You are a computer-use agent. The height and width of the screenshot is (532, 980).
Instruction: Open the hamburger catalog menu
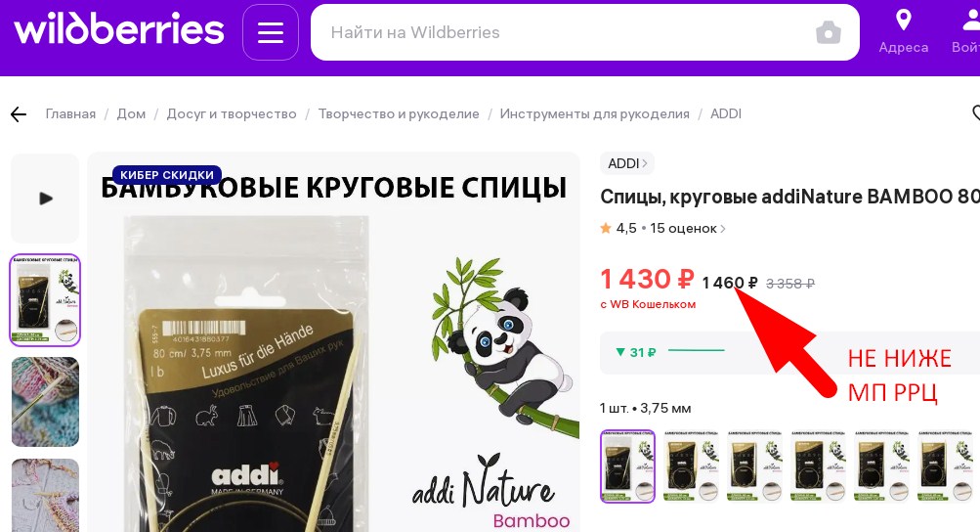(x=270, y=32)
